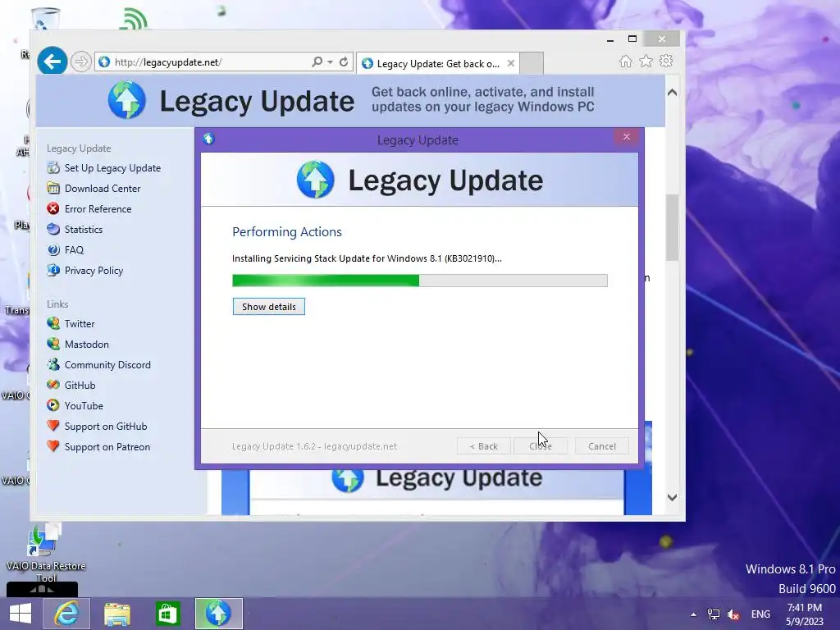Click Show details in installer dialog
This screenshot has height=630, width=840.
269,307
